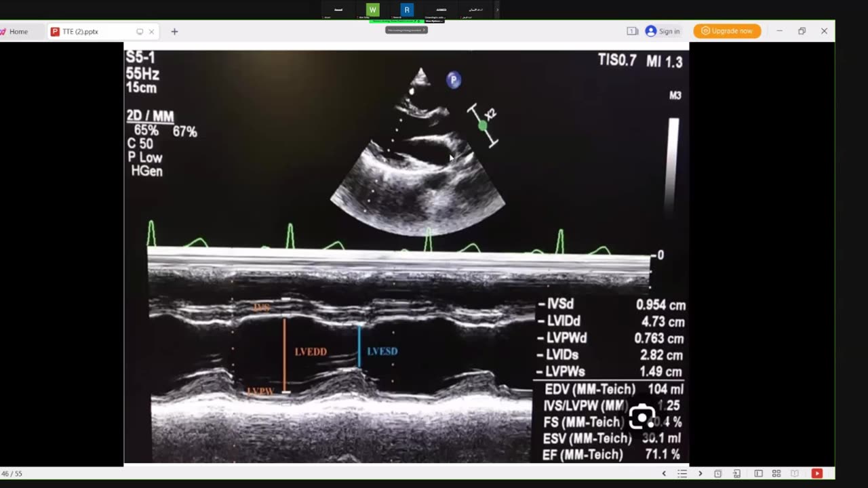Switch to slide sorter grid view

[776, 474]
